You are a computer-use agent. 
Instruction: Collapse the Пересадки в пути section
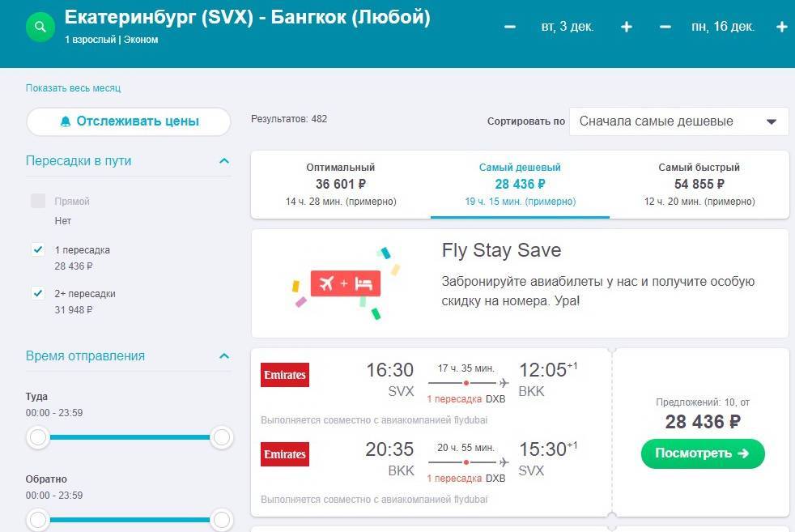(x=224, y=161)
